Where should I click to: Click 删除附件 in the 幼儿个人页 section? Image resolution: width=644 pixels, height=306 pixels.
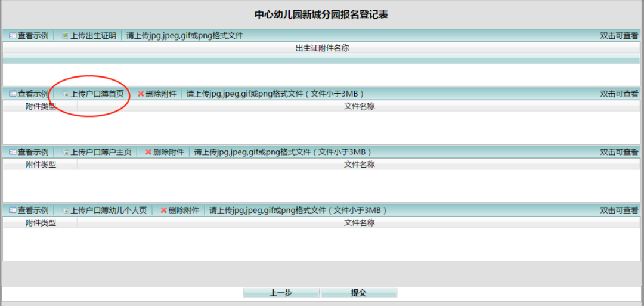tap(179, 211)
